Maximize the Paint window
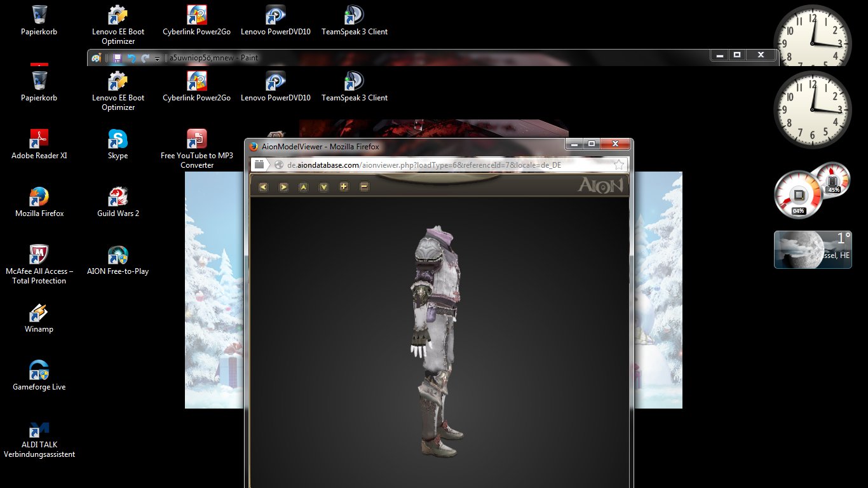Image resolution: width=868 pixels, height=488 pixels. tap(737, 55)
